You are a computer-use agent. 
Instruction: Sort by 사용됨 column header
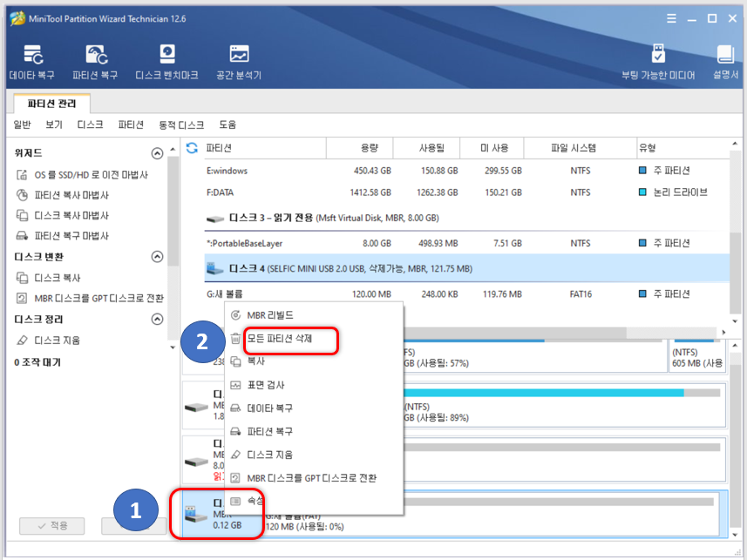(x=426, y=148)
